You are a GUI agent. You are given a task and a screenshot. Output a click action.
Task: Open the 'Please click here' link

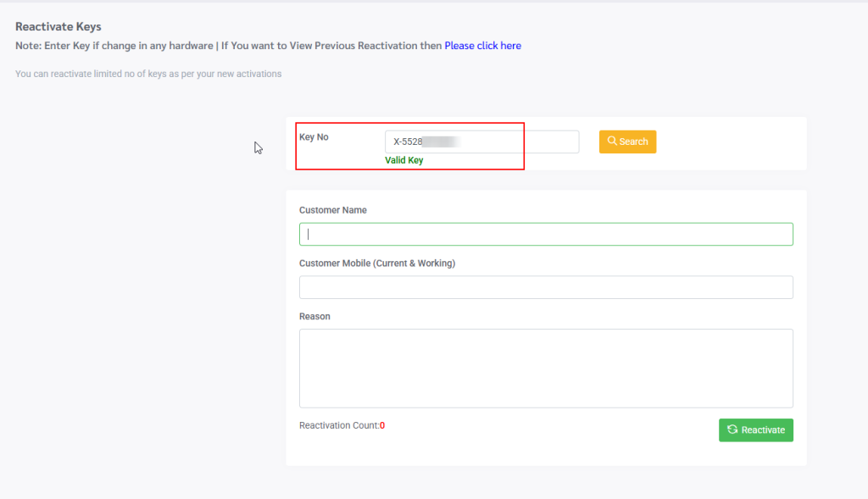click(x=482, y=46)
